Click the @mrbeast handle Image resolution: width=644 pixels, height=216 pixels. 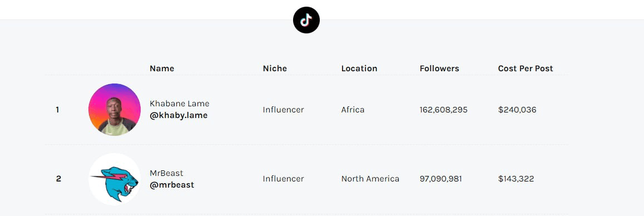click(172, 185)
